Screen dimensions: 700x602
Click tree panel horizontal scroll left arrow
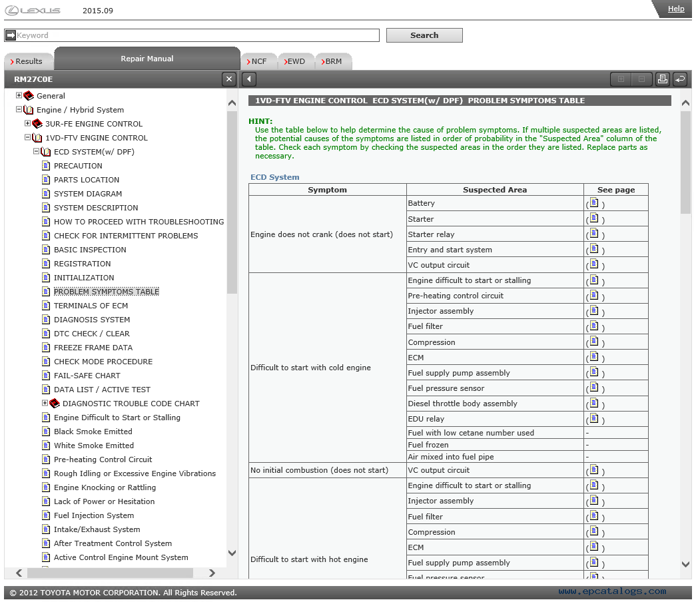tap(19, 573)
